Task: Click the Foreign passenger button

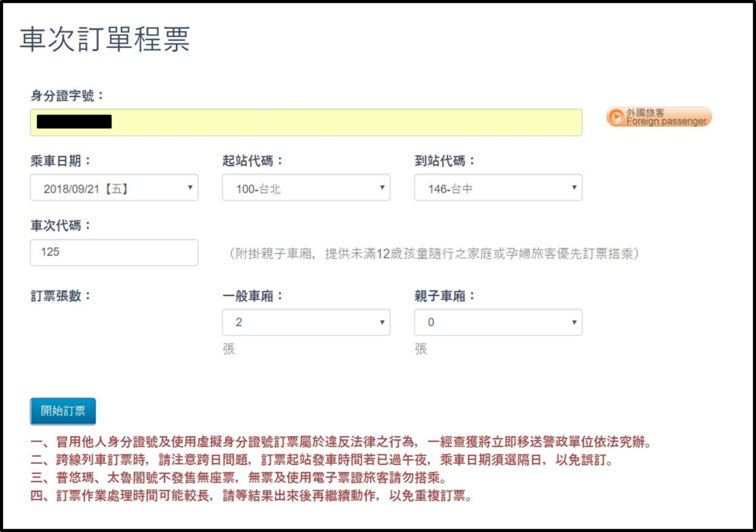Action: click(x=659, y=117)
